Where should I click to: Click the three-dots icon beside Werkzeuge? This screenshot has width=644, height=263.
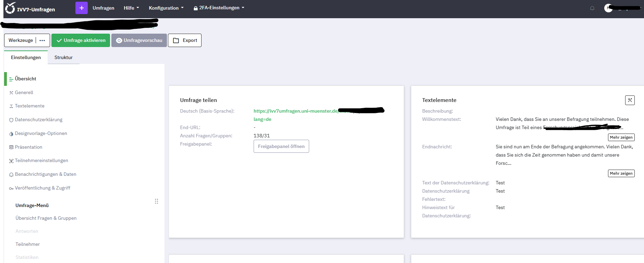click(x=42, y=41)
